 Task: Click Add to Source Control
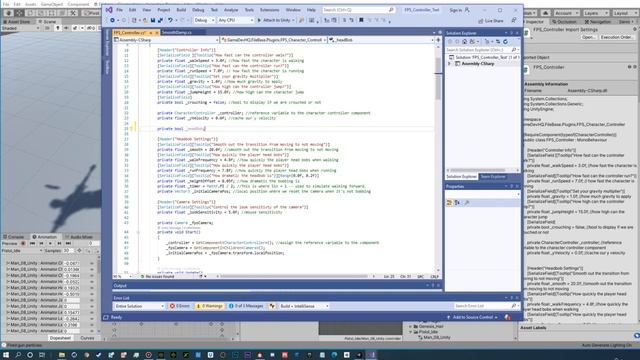[472, 317]
